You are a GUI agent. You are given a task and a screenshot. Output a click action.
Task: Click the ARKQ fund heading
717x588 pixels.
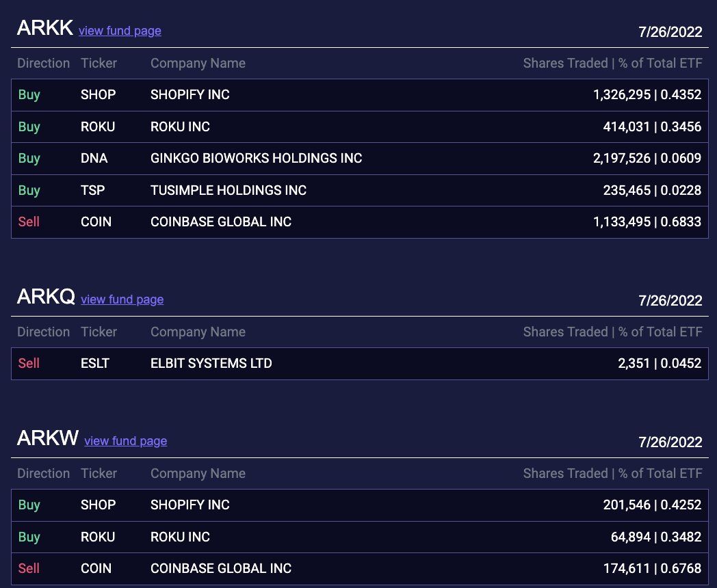[x=46, y=297]
